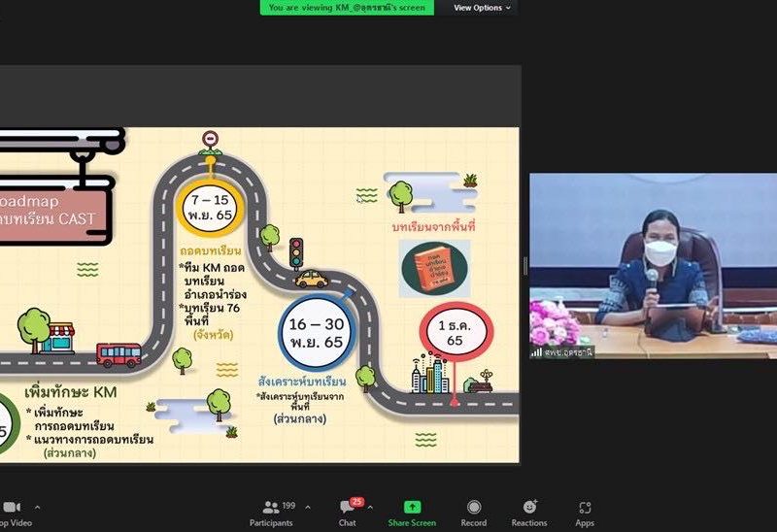Expand the caret beside Chat
Image resolution: width=777 pixels, height=532 pixels.
click(x=375, y=507)
